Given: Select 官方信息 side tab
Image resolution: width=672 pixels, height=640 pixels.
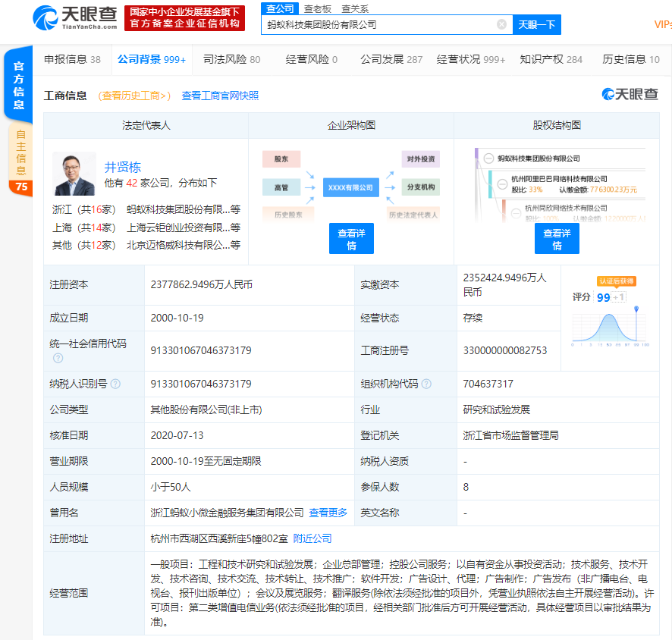Looking at the screenshot, I should click(x=18, y=85).
